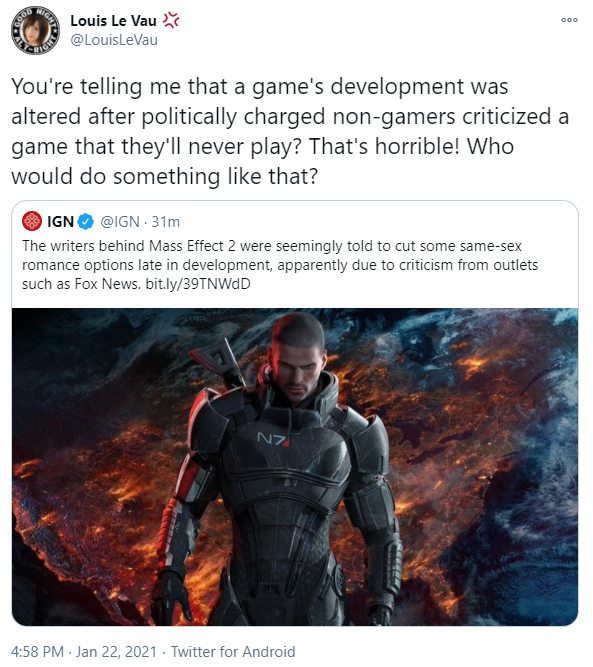593x667 pixels.
Task: Open the @IGN handle in quoted tweet
Action: [120, 222]
